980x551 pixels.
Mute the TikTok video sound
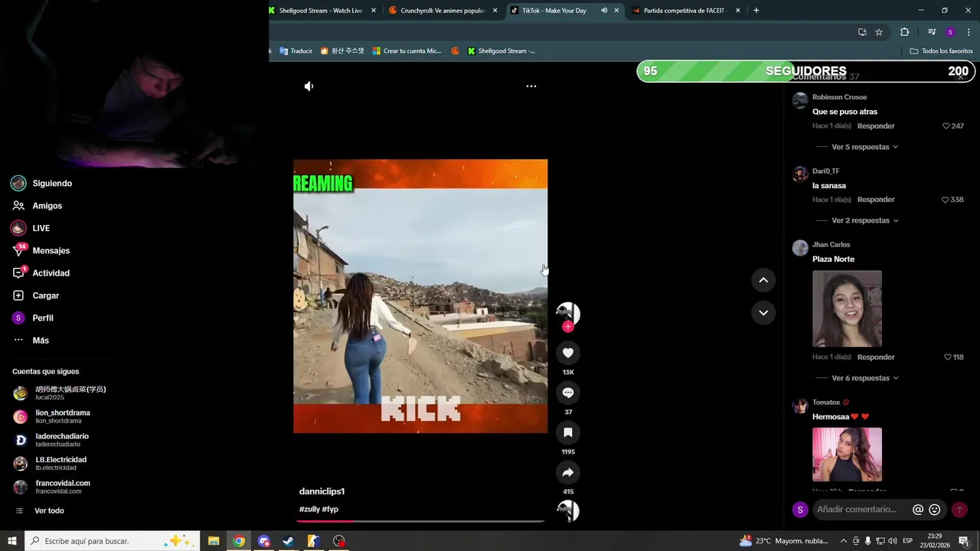[x=309, y=86]
